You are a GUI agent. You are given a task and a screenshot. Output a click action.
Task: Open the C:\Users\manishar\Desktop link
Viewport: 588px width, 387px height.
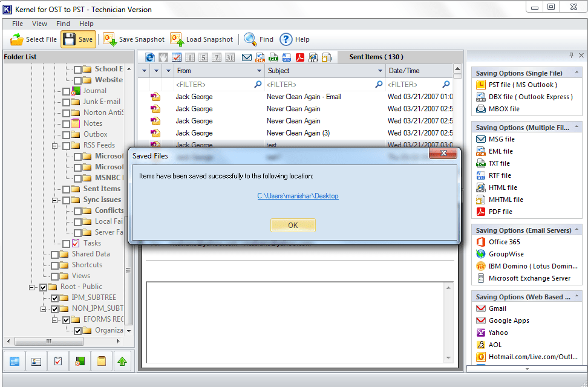coord(298,196)
